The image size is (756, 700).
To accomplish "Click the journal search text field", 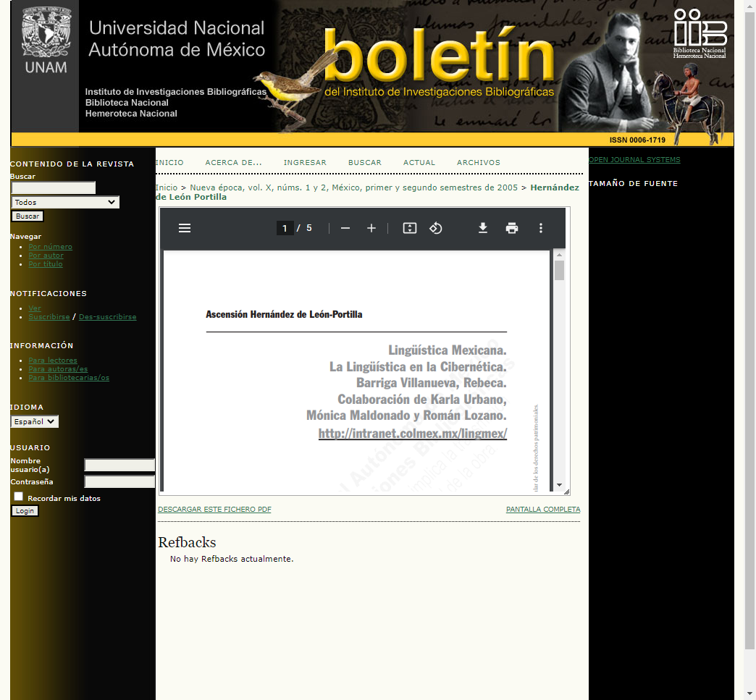I will point(54,187).
